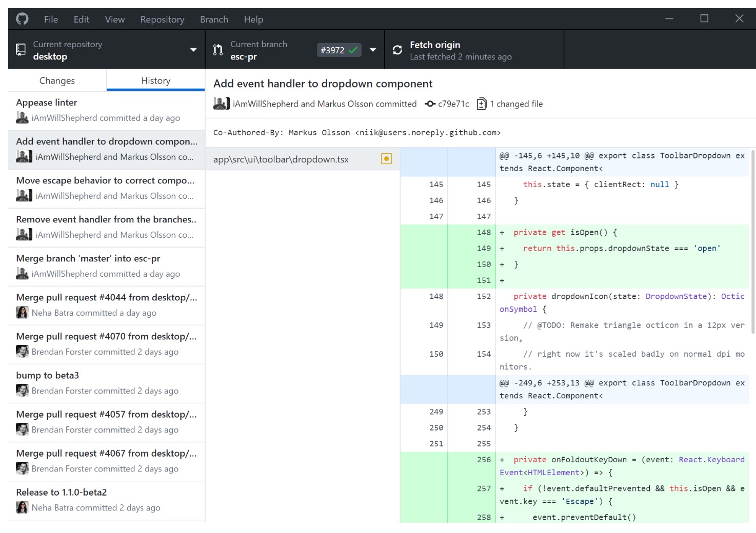Select the Release to 1.1.0-beta2 commit
This screenshot has height=533, width=756.
[x=107, y=500]
